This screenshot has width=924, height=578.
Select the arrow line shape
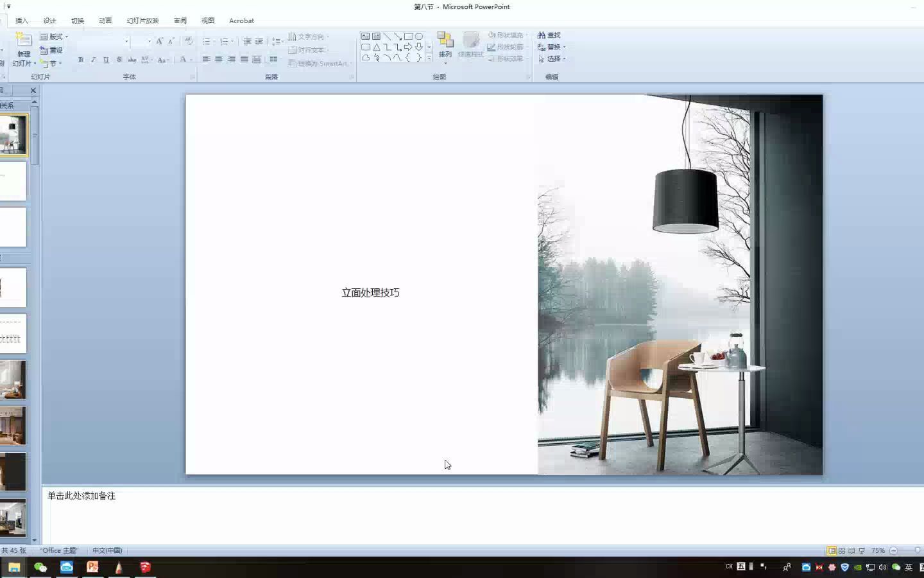click(x=398, y=36)
